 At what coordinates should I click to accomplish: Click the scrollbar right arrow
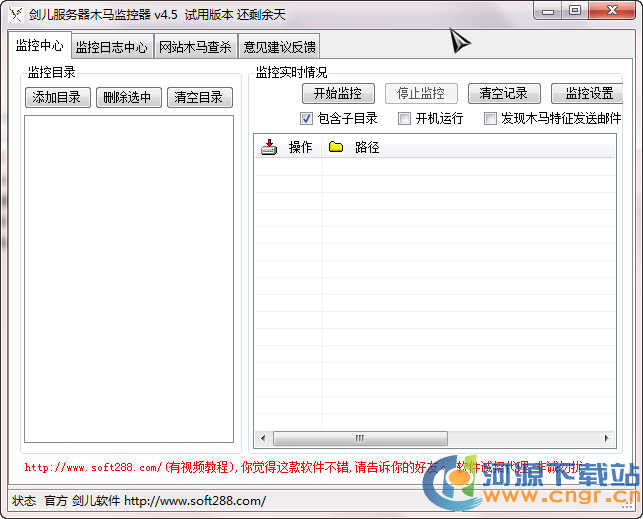coord(607,438)
